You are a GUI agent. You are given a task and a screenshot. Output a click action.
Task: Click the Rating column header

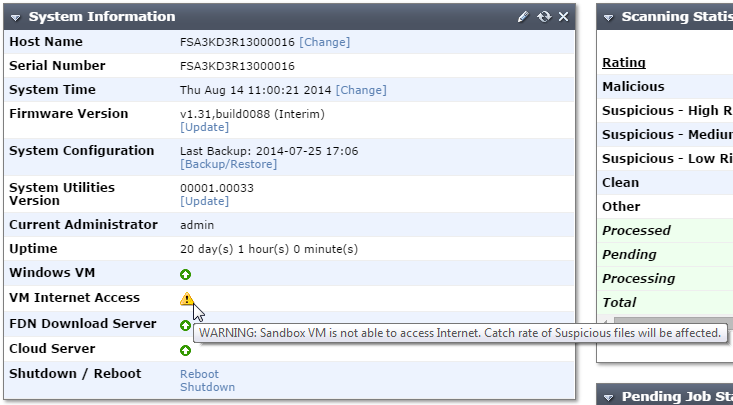pos(623,62)
